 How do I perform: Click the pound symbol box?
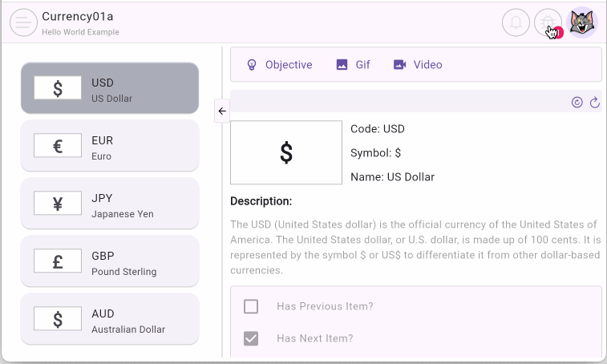click(58, 261)
